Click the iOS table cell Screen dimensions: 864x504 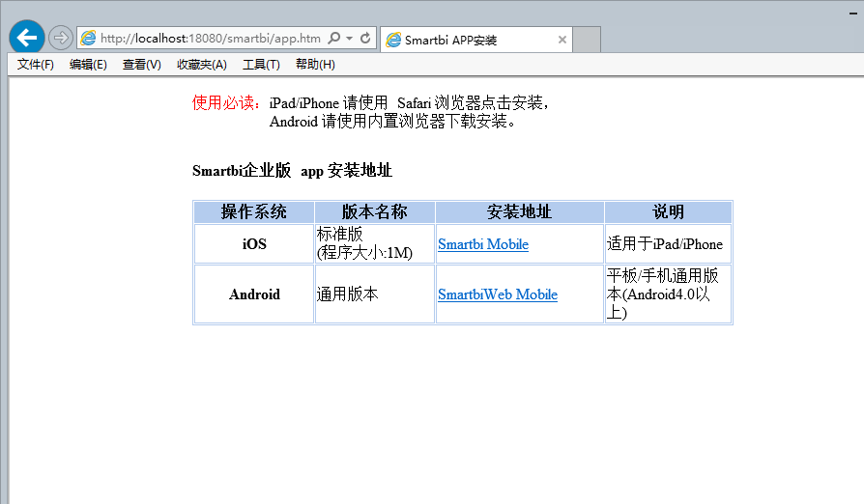pos(254,243)
